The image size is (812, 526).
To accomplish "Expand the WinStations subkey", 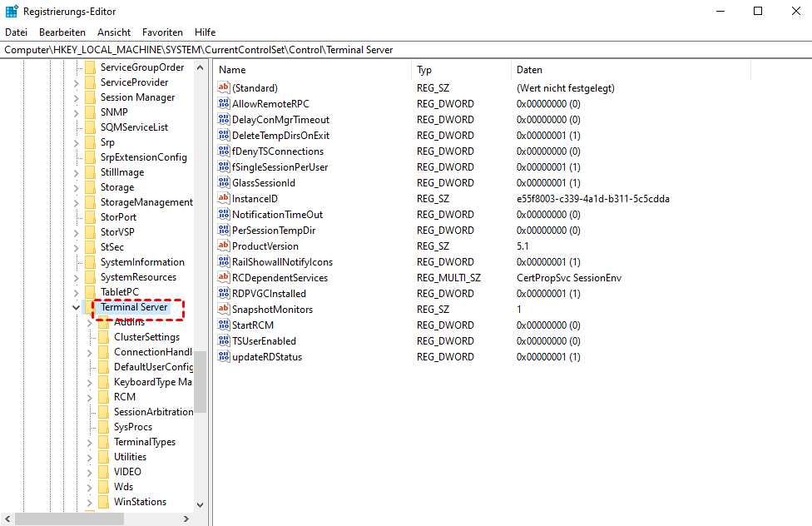I will pyautogui.click(x=90, y=502).
